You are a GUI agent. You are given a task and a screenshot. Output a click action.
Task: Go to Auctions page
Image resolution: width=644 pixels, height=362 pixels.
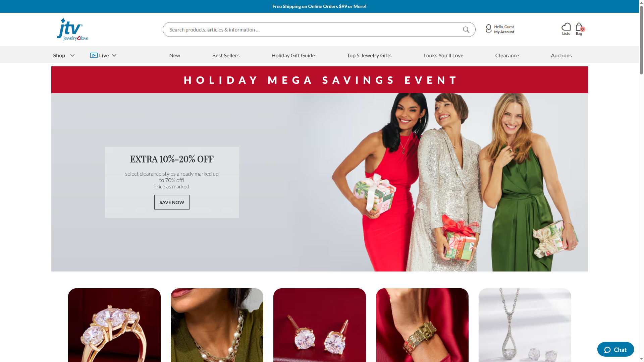[561, 55]
